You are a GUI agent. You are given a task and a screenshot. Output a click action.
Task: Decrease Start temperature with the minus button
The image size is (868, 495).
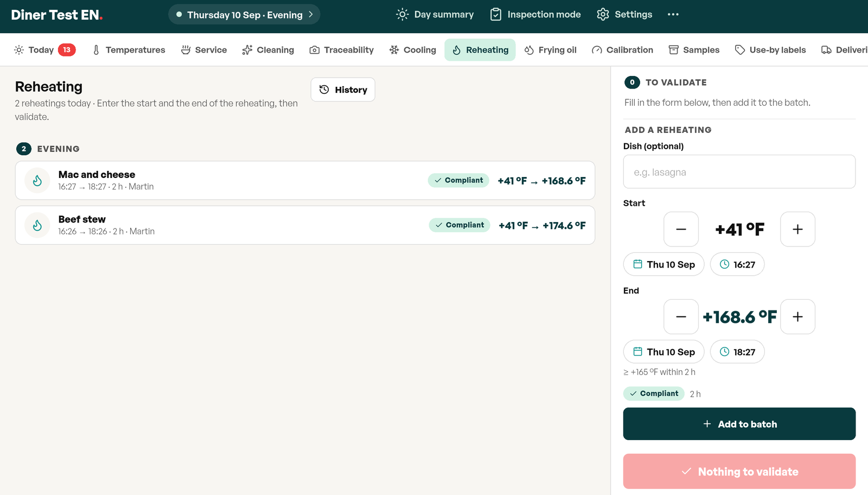(x=681, y=229)
